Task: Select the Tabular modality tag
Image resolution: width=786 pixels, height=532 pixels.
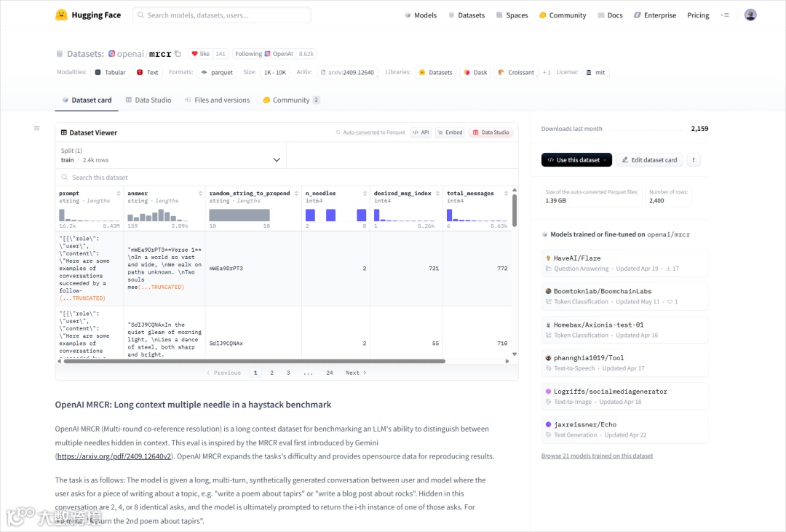Action: [111, 72]
